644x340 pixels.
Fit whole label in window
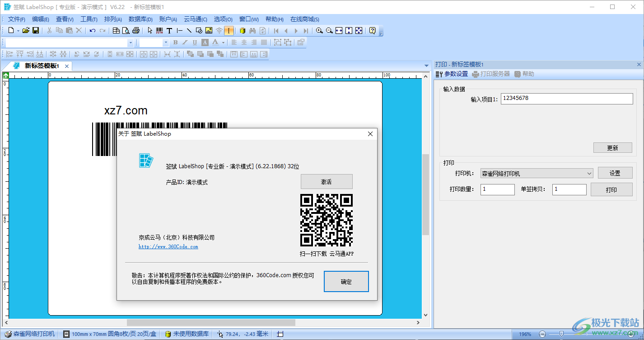(359, 31)
